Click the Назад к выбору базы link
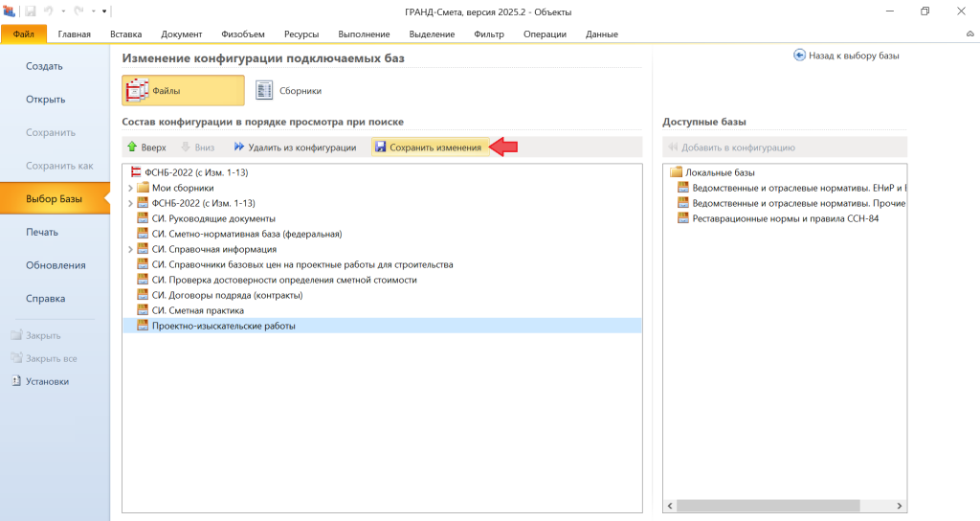This screenshot has height=521, width=980. (846, 56)
